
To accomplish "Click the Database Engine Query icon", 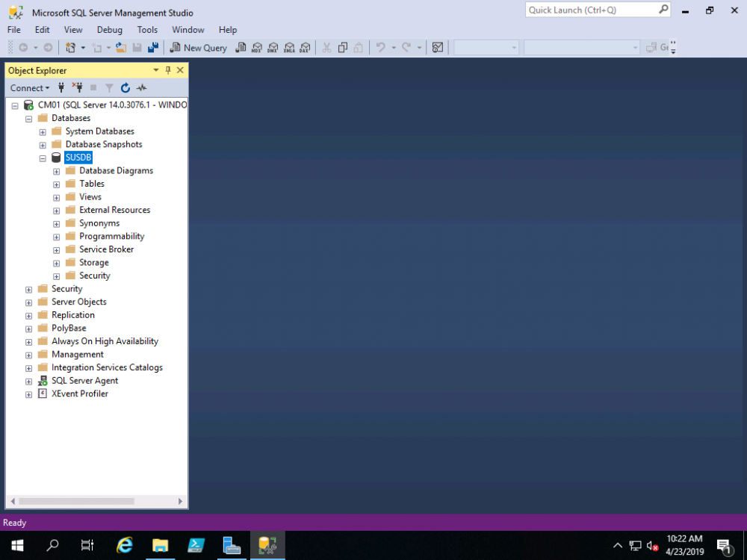I will point(241,48).
